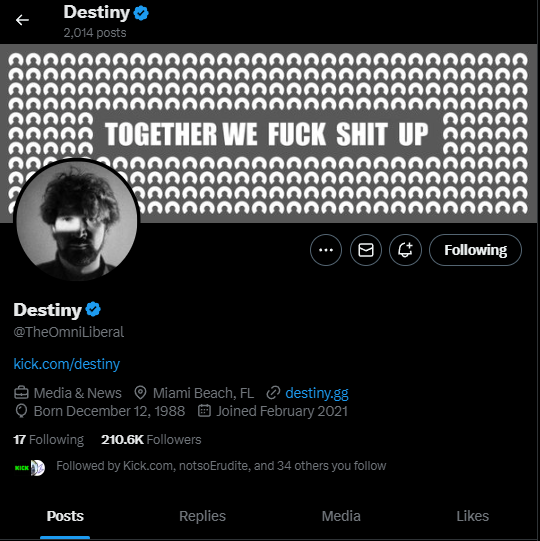View the 210.6K Followers list

pos(151,440)
